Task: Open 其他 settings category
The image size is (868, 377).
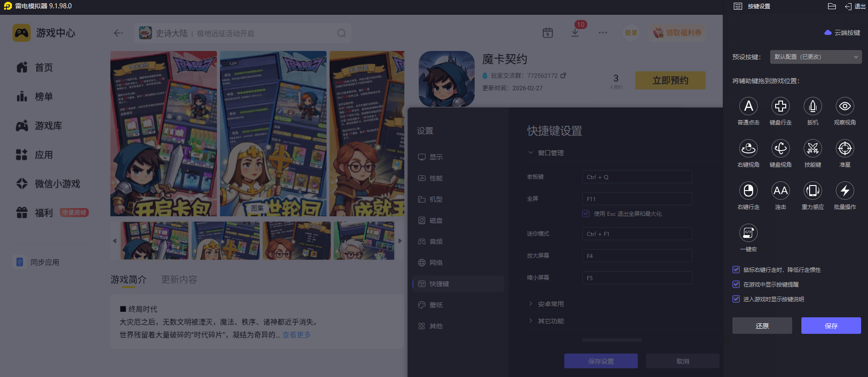Action: point(458,326)
